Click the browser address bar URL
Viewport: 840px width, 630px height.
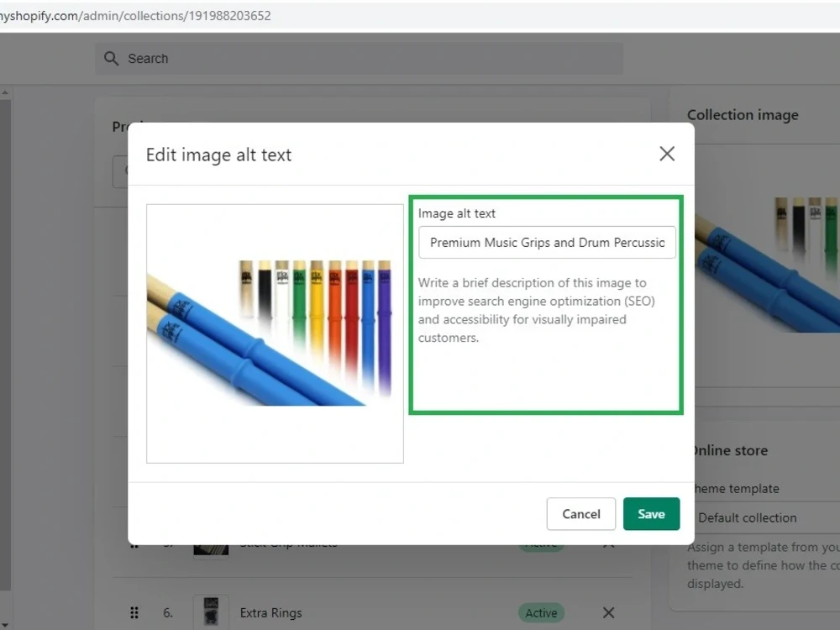pos(135,15)
